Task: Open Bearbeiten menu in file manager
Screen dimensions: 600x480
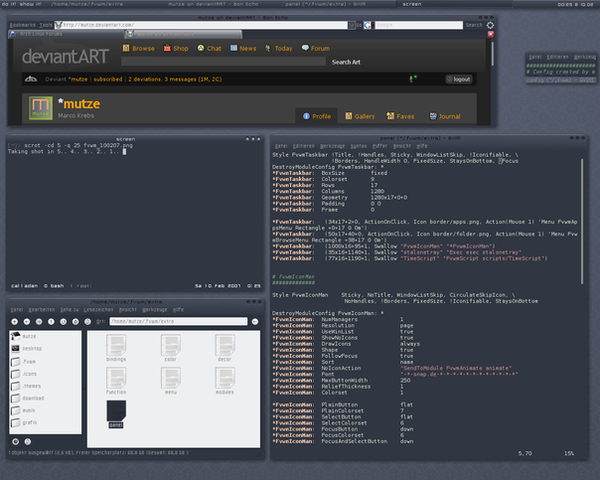Action: point(42,310)
